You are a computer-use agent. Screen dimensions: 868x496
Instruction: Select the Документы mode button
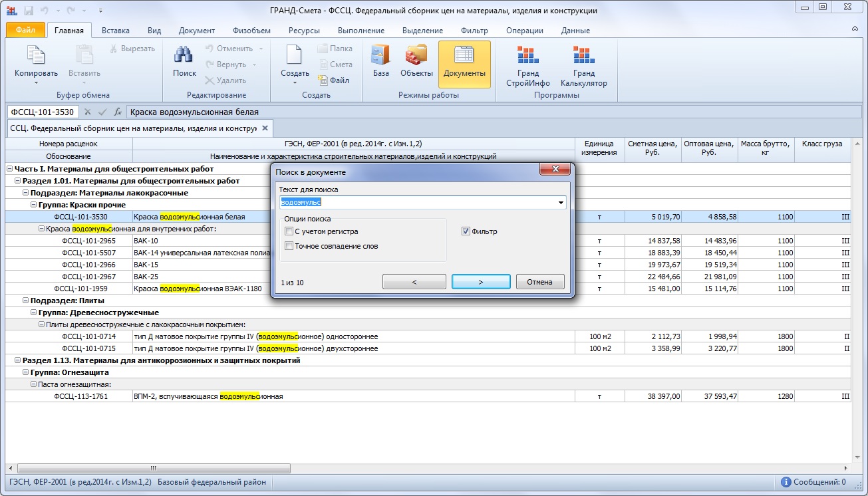click(x=464, y=64)
